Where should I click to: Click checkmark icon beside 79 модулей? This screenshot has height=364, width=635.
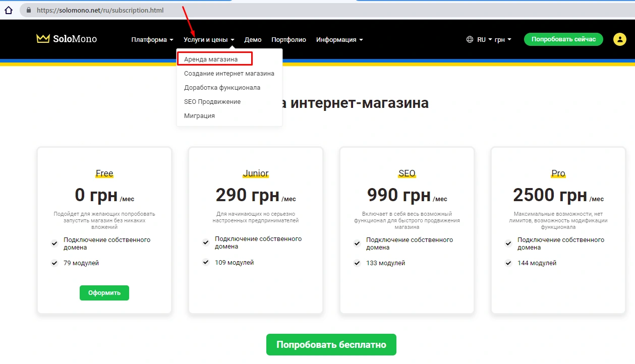click(54, 263)
